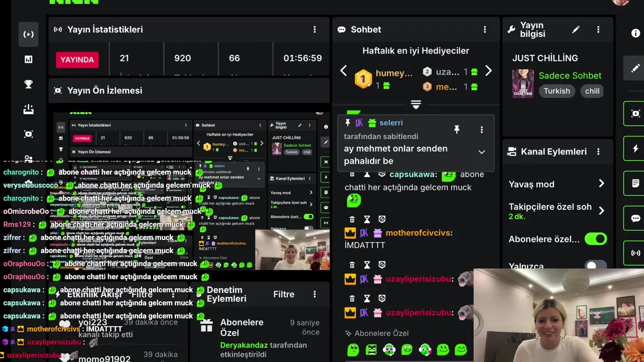
Task: Open the Sohbet panel three-dot menu
Action: (x=485, y=30)
